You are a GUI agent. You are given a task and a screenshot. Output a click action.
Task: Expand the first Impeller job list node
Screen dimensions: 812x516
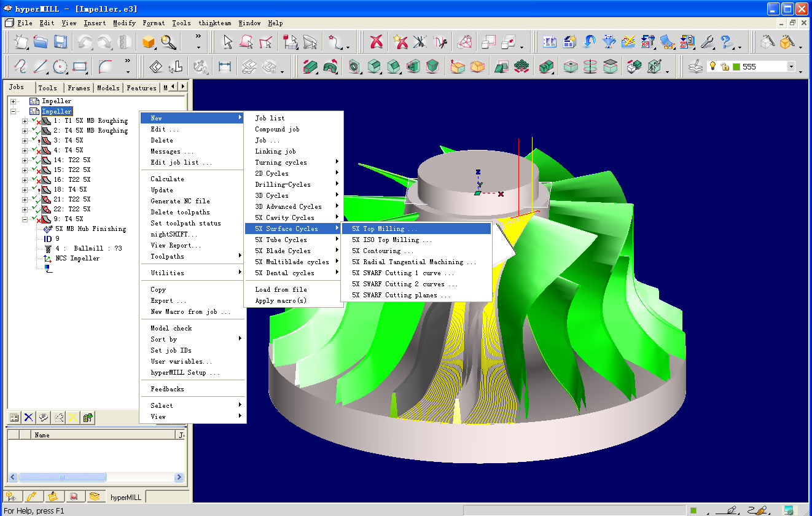point(13,101)
